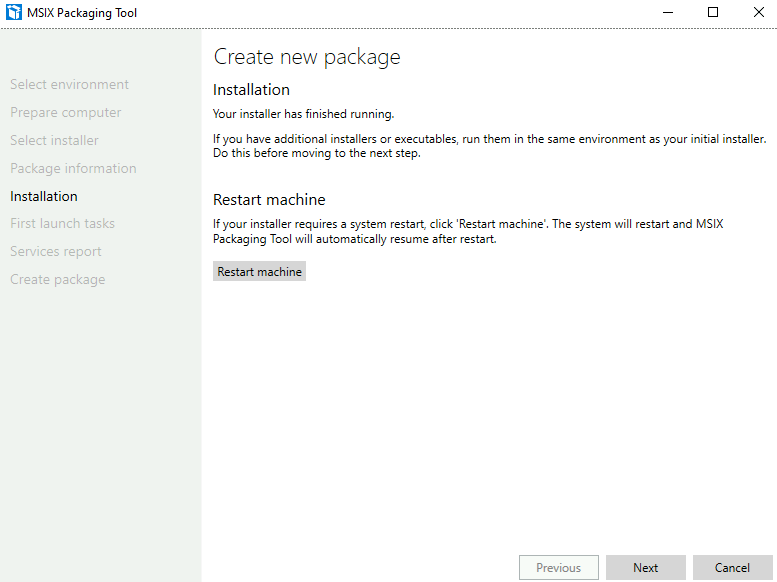Select the Installation step in sidebar
Screen dimensions: 777x582
pyautogui.click(x=44, y=196)
